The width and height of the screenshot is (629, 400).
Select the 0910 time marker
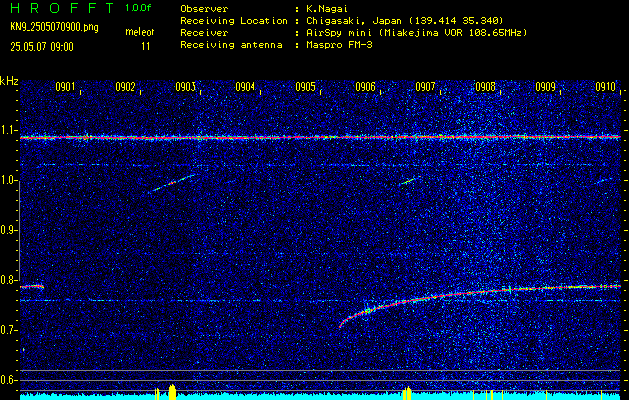click(605, 87)
